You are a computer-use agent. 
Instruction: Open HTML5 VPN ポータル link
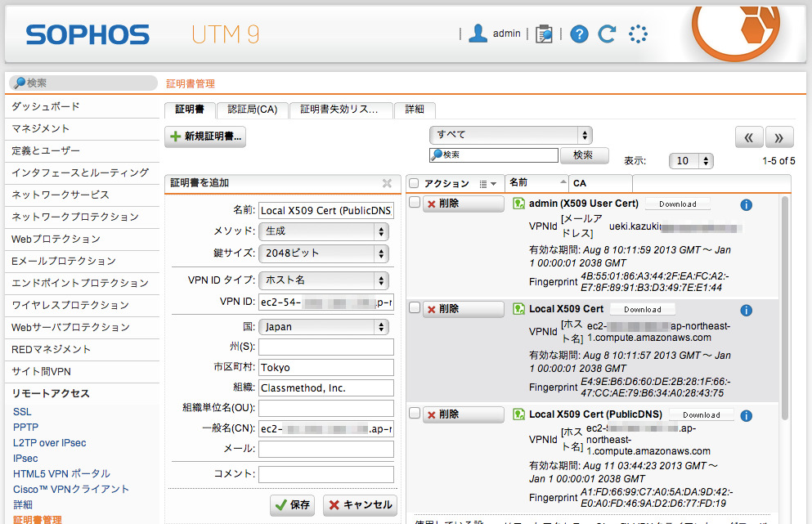(x=61, y=474)
